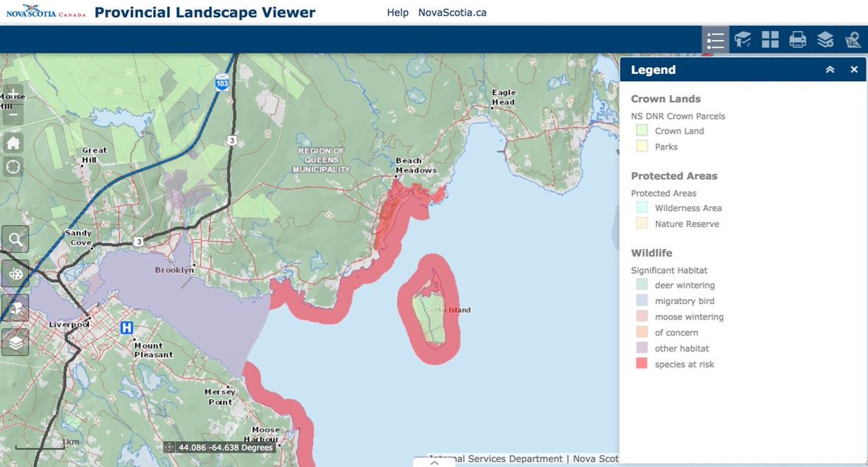This screenshot has height=467, width=868.
Task: Click the species at risk legend swatch
Action: 642,364
